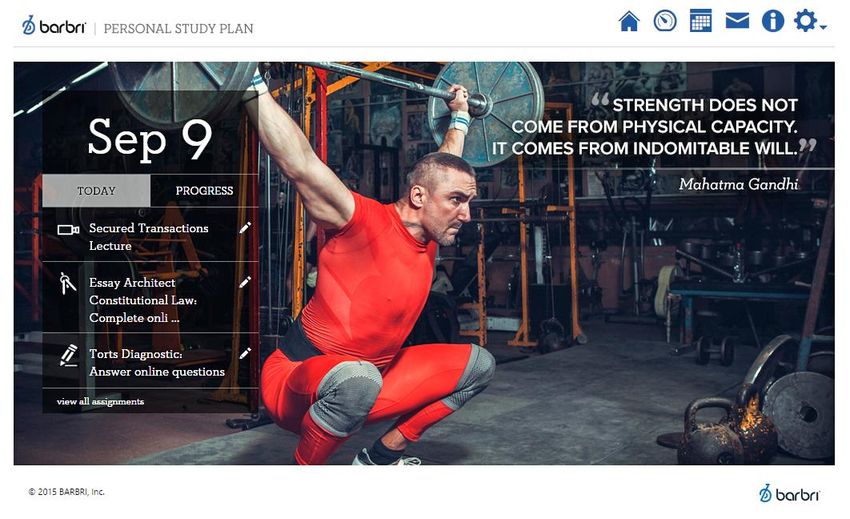This screenshot has width=850, height=519.
Task: Click the barbri logo in footer
Action: point(789,494)
